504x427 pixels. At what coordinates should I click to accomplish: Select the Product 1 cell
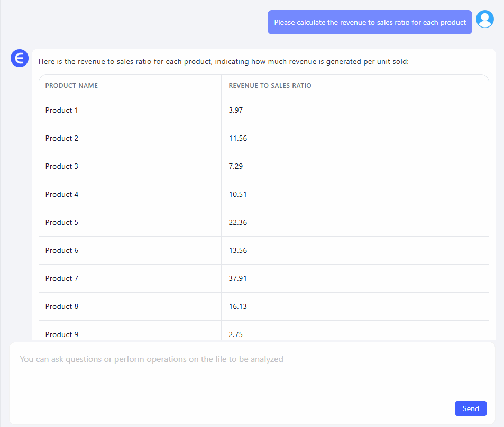[62, 110]
